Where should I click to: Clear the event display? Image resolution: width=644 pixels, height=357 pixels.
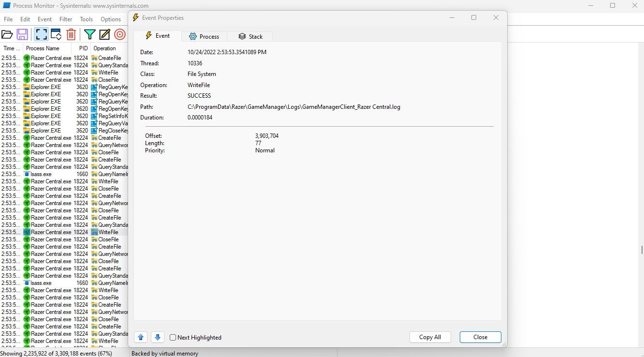pos(71,34)
